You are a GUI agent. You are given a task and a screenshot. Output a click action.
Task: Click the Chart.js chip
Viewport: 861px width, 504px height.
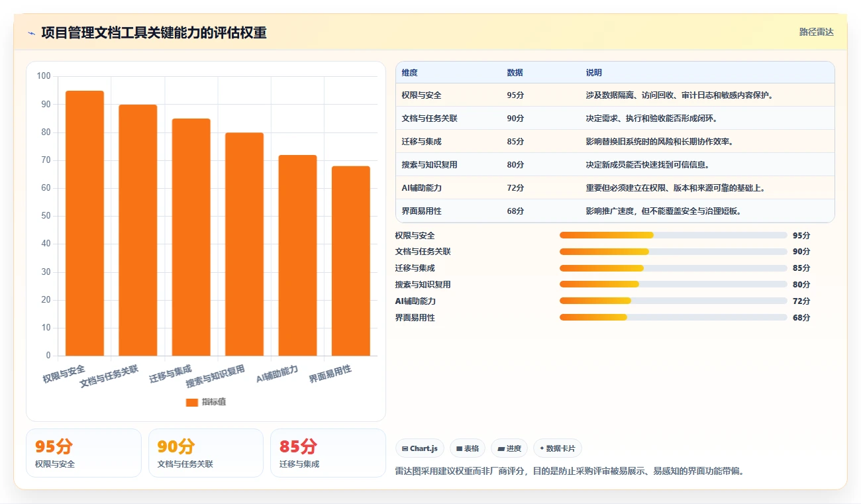(420, 448)
